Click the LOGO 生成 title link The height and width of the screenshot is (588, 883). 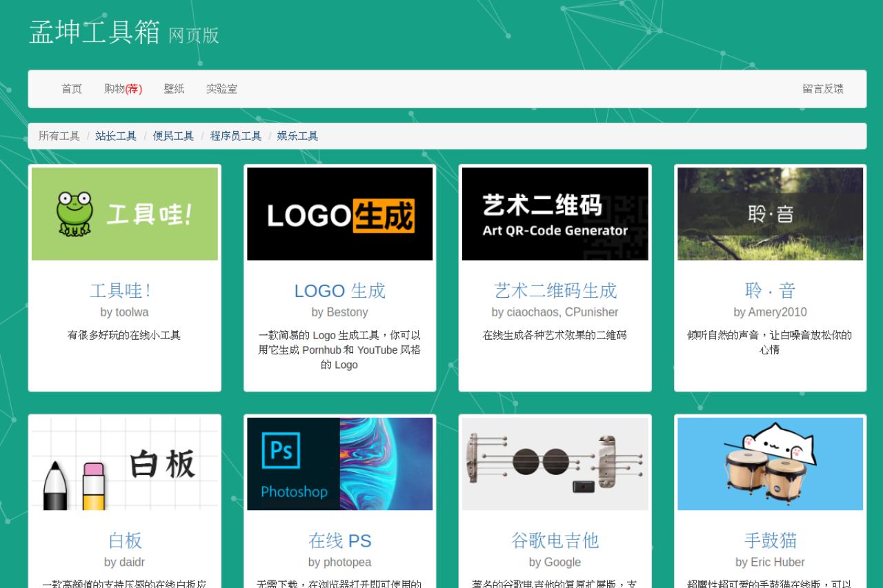coord(340,291)
